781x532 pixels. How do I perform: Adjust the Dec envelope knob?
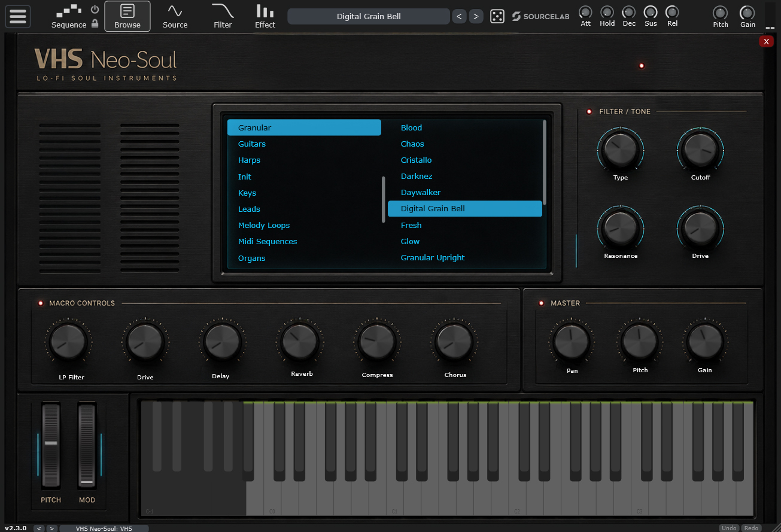coord(629,12)
